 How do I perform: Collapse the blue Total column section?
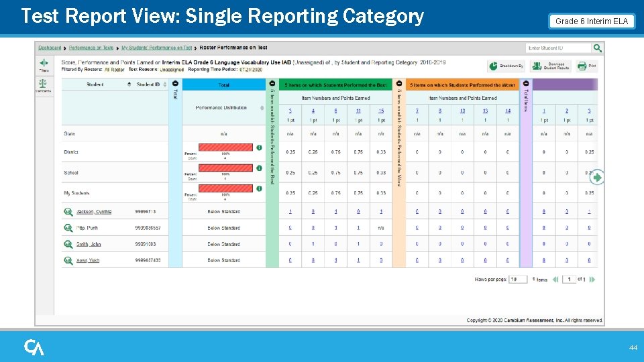click(175, 83)
